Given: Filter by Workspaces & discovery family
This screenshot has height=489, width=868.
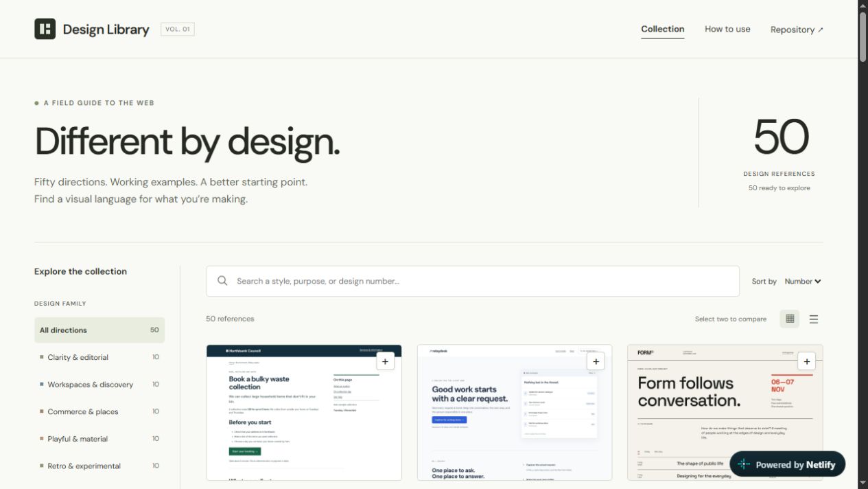Looking at the screenshot, I should [99, 385].
